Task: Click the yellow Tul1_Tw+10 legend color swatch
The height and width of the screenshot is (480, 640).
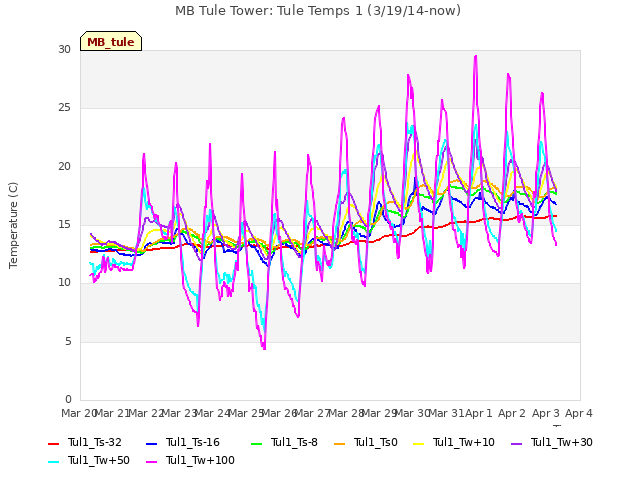Action: tap(419, 444)
